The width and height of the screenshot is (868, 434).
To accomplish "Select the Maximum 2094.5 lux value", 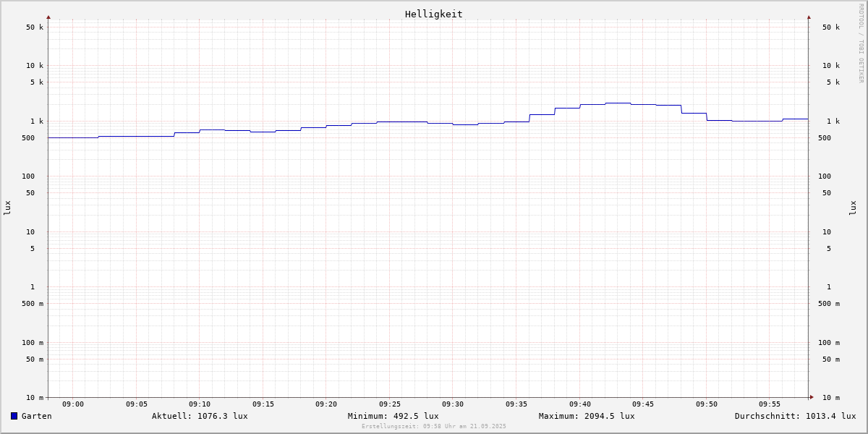I will 587,416.
